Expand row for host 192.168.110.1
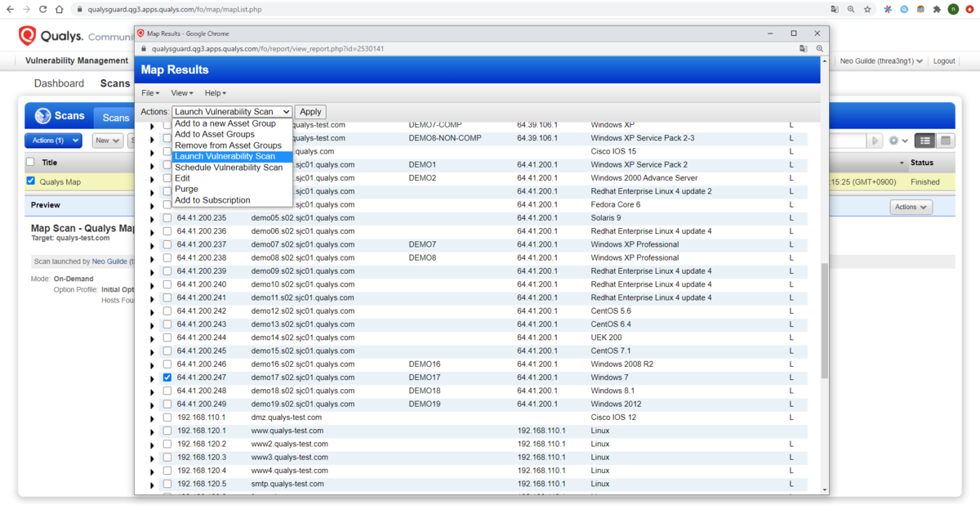This screenshot has width=980, height=514. coord(152,418)
